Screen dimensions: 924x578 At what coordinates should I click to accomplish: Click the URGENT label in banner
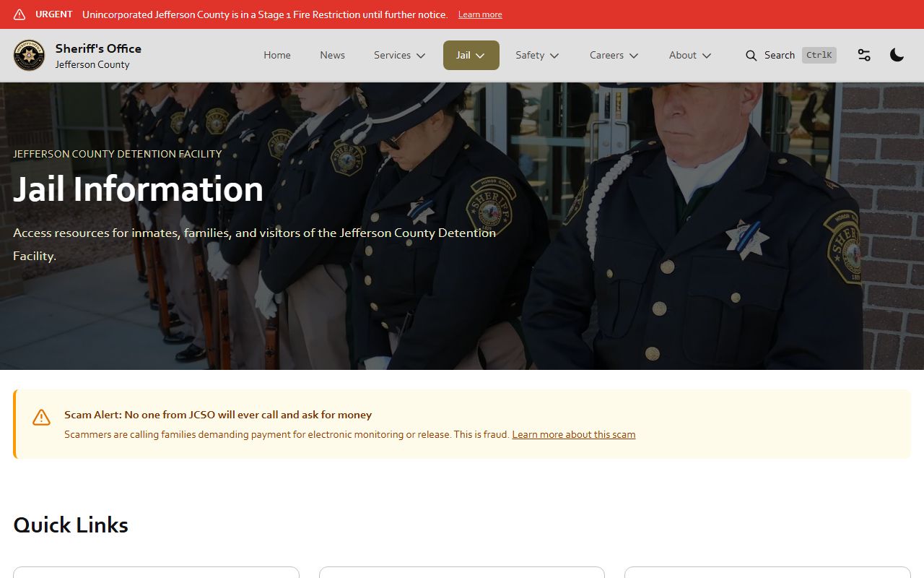click(x=54, y=14)
